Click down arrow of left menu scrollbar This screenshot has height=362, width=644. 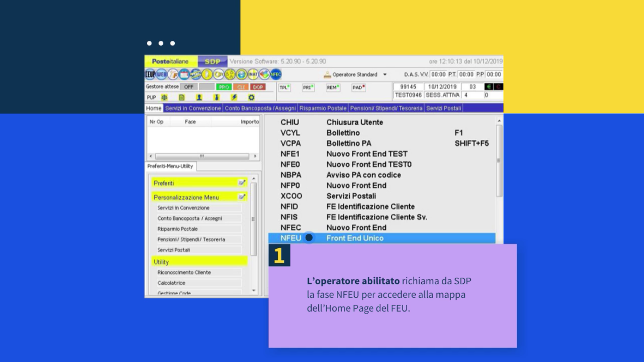click(x=253, y=291)
